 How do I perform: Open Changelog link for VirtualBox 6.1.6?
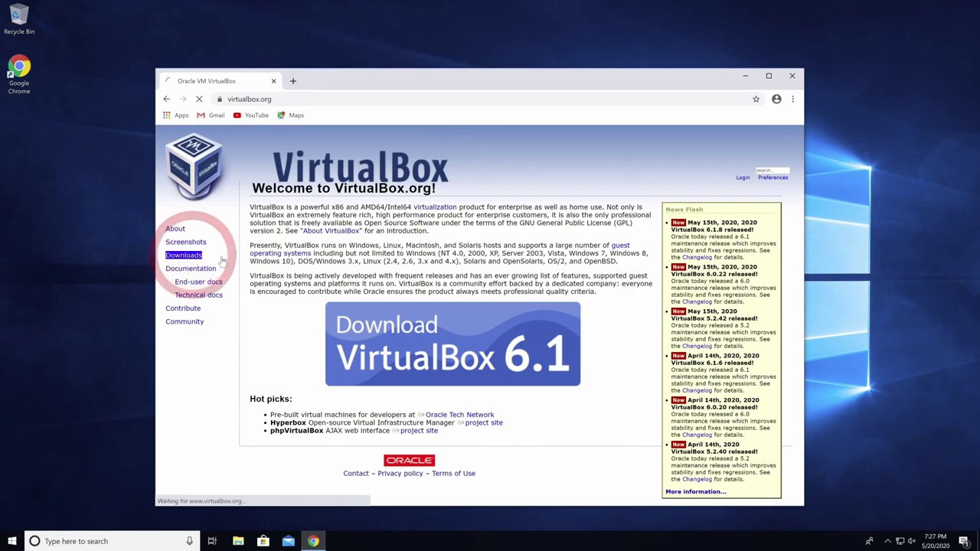click(697, 390)
